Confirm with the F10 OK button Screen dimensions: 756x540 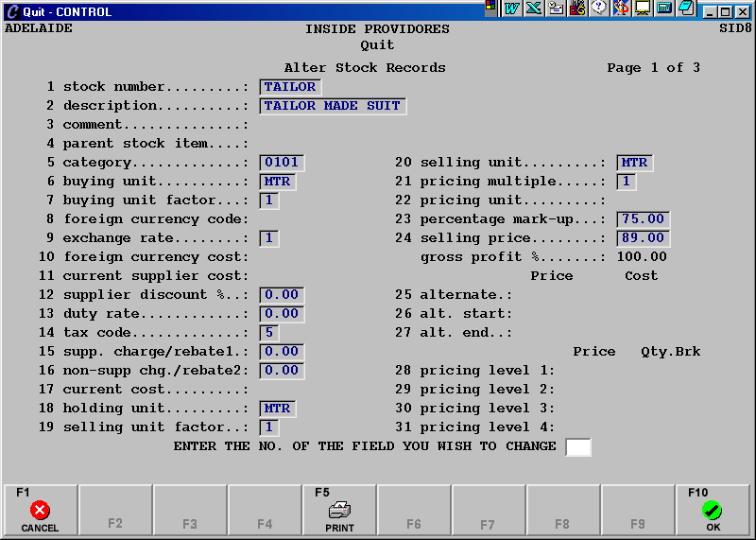pos(713,511)
